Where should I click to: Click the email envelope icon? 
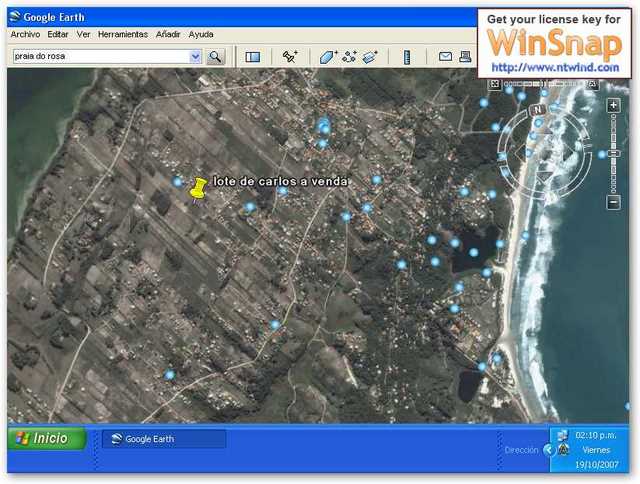coord(445,56)
